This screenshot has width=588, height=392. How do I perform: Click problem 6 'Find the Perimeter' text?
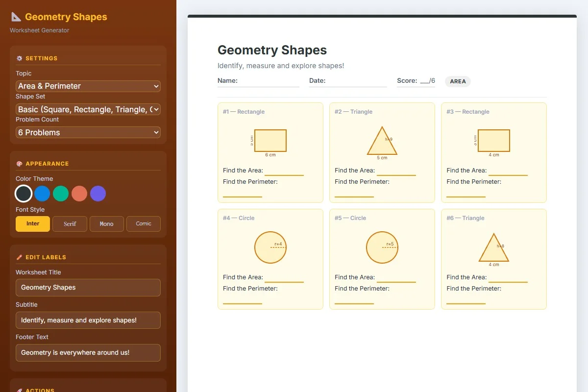(x=474, y=289)
